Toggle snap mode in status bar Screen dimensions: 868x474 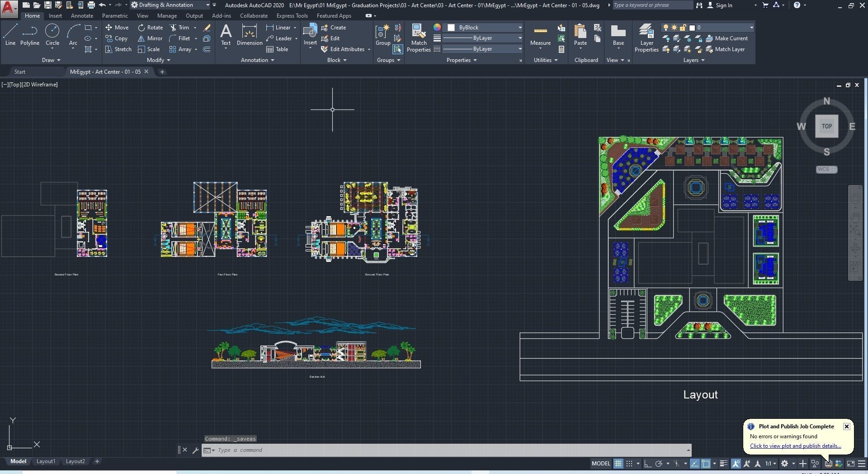pos(629,464)
